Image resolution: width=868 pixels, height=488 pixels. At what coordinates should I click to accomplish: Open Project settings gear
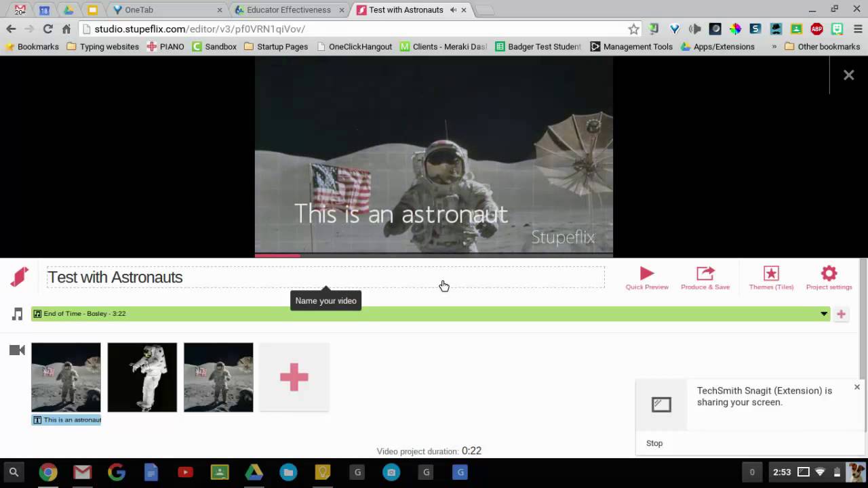click(x=829, y=273)
